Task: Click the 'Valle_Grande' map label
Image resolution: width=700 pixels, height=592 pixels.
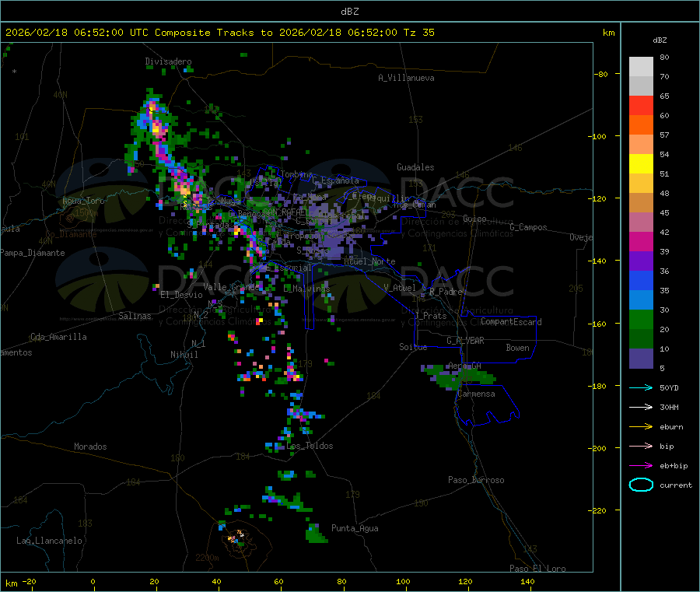Action: click(232, 286)
